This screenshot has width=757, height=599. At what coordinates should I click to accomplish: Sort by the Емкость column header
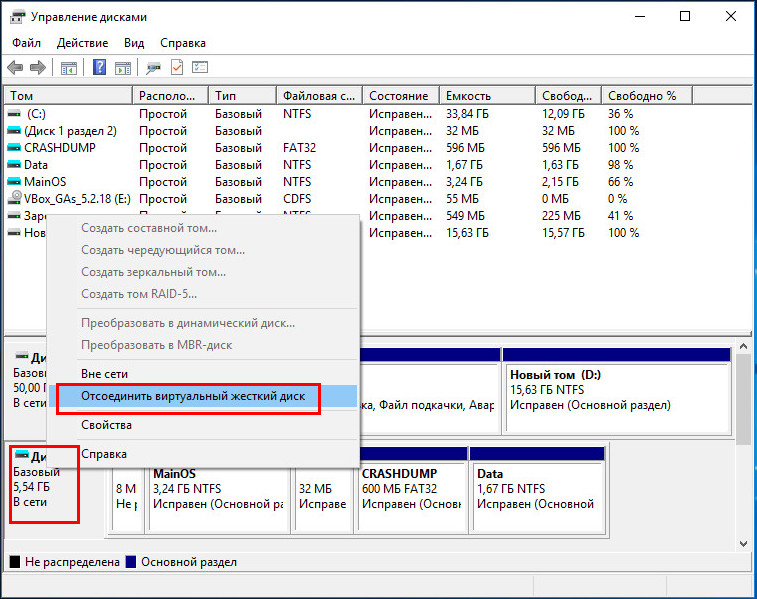[x=488, y=96]
